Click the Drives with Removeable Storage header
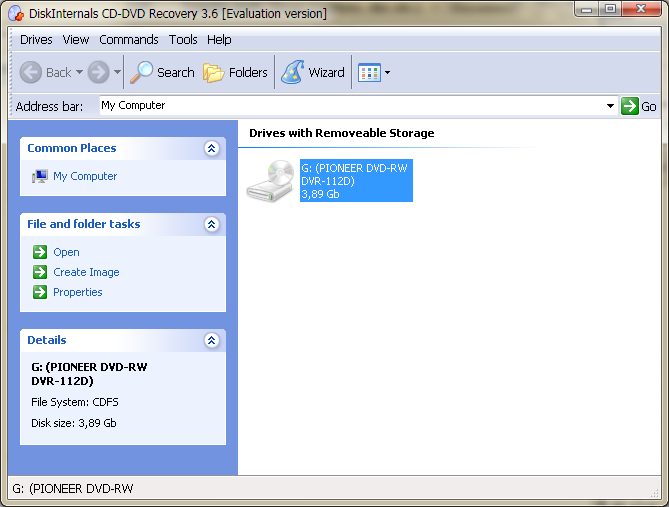This screenshot has width=669, height=507. [342, 133]
